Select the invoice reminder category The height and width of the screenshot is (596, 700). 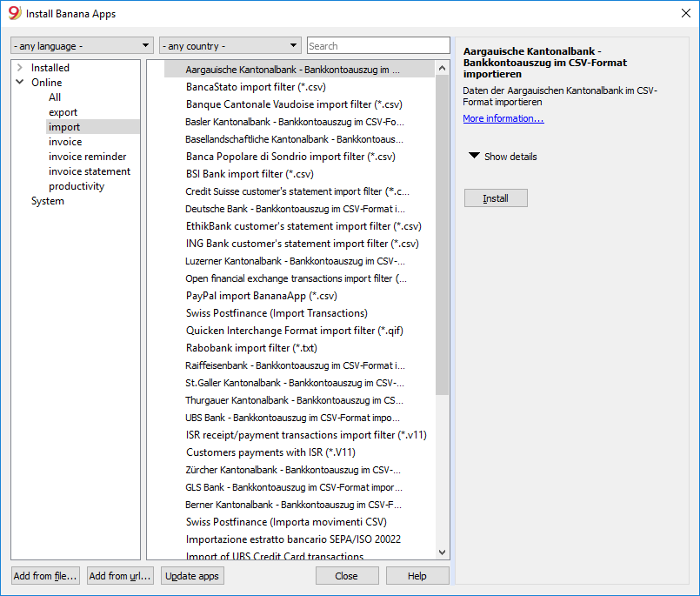[88, 157]
